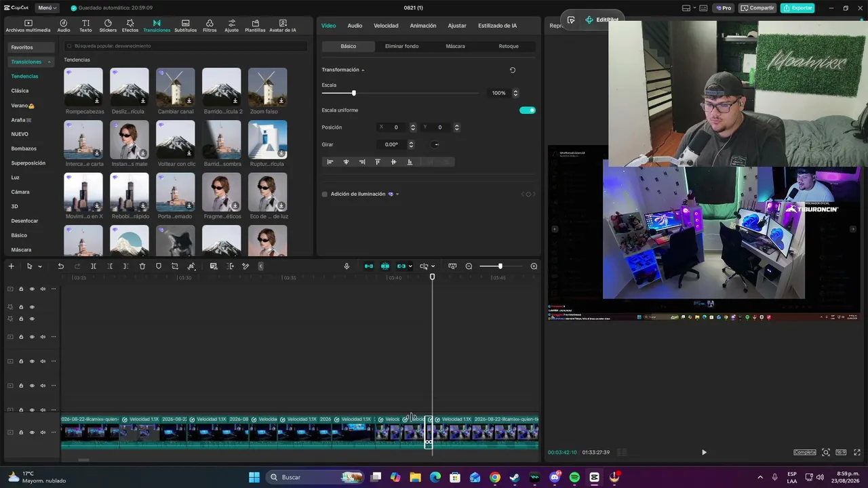Align the clip to the bottom edge
868x488 pixels.
tap(410, 162)
